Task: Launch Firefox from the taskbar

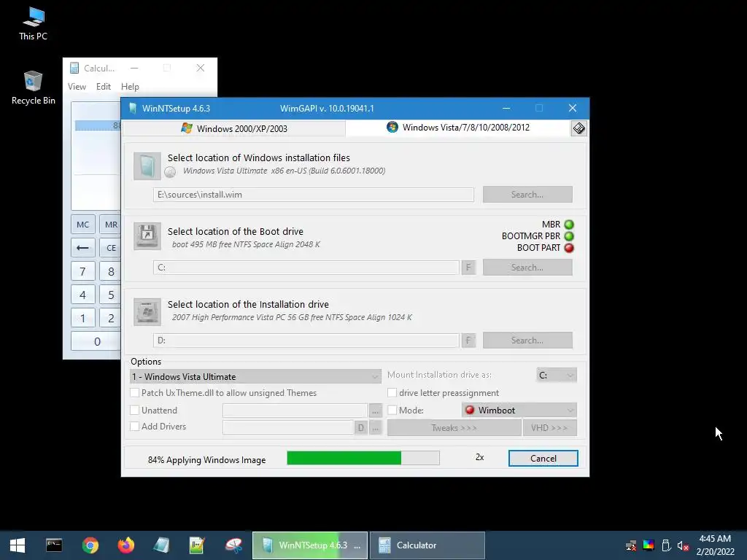Action: (126, 545)
